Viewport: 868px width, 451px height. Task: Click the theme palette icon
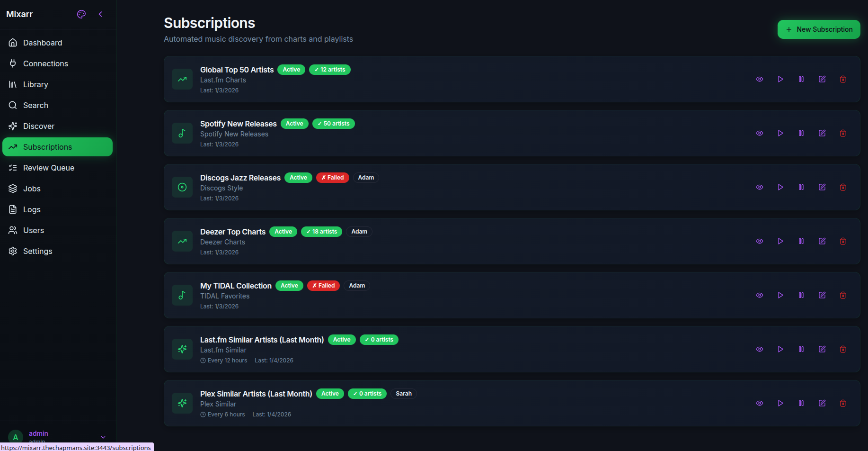tap(81, 14)
